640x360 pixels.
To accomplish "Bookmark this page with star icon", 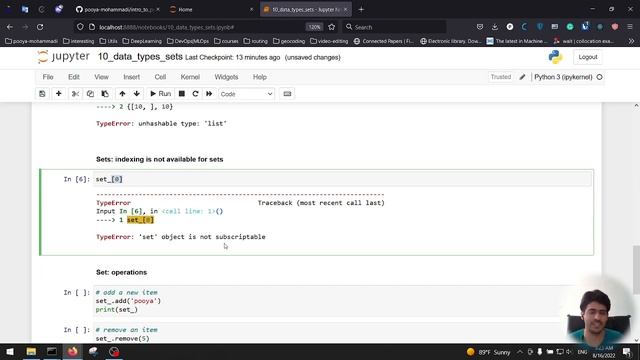I will click(331, 27).
